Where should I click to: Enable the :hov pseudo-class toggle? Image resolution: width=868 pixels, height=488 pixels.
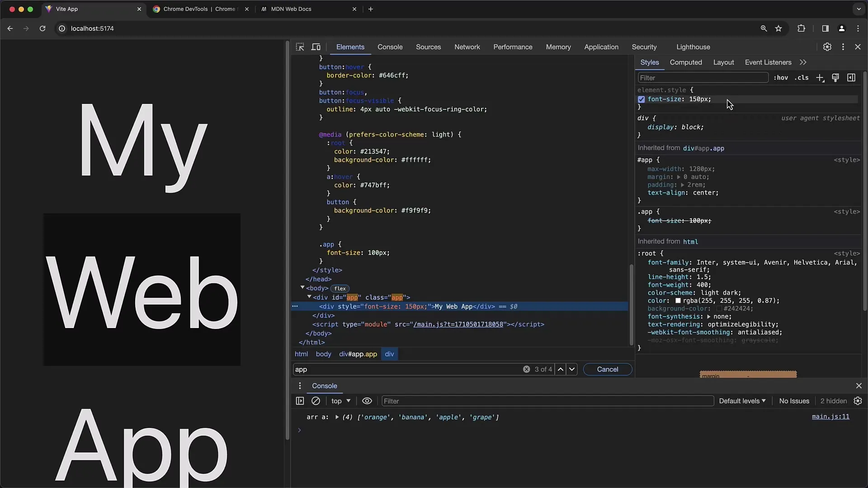[x=781, y=77]
